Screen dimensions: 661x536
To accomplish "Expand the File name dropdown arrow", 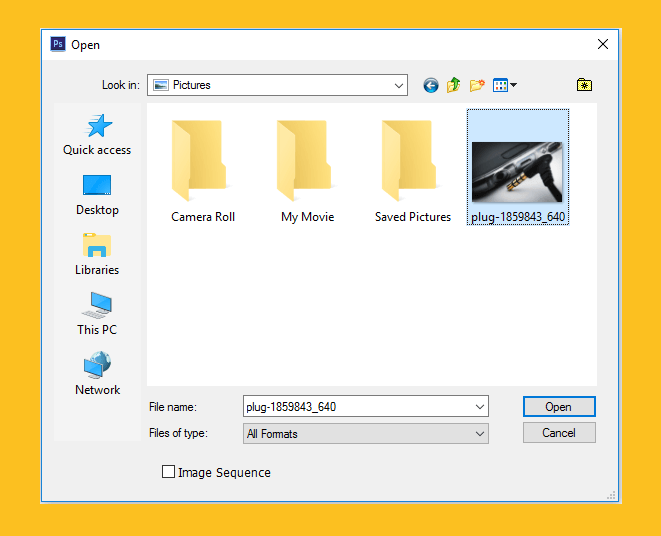I will click(x=479, y=407).
